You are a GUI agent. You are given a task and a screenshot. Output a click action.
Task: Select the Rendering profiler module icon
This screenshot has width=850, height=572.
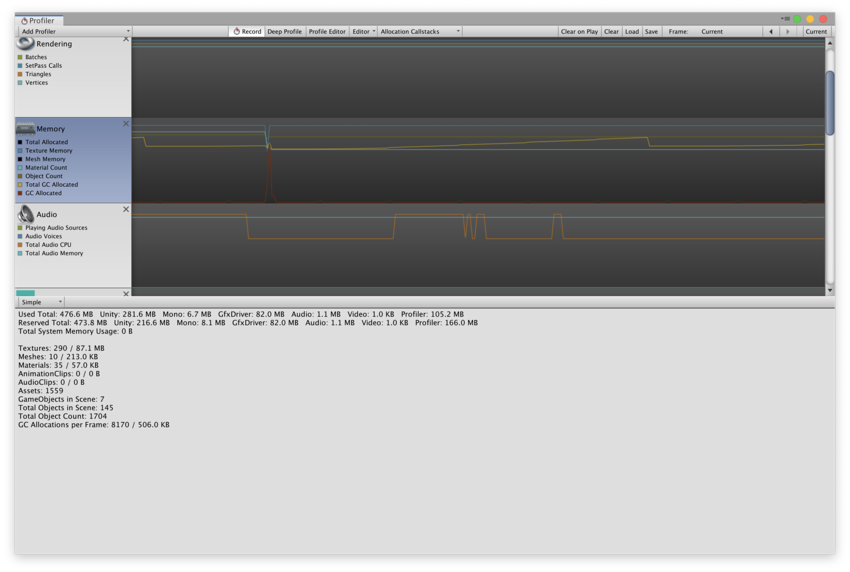point(25,43)
